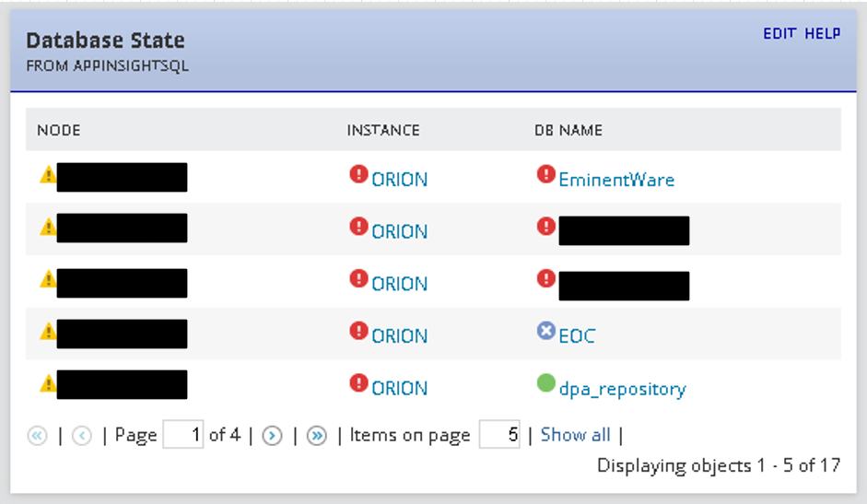Click the 'FROM APPINSIGHTSQL' subtitle
The height and width of the screenshot is (504, 867).
[x=107, y=65]
